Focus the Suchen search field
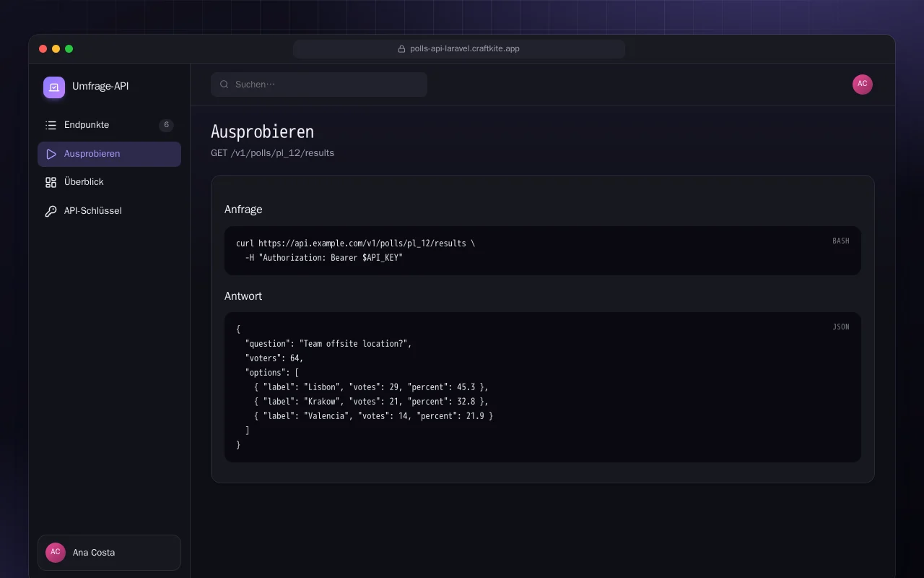 tap(319, 85)
